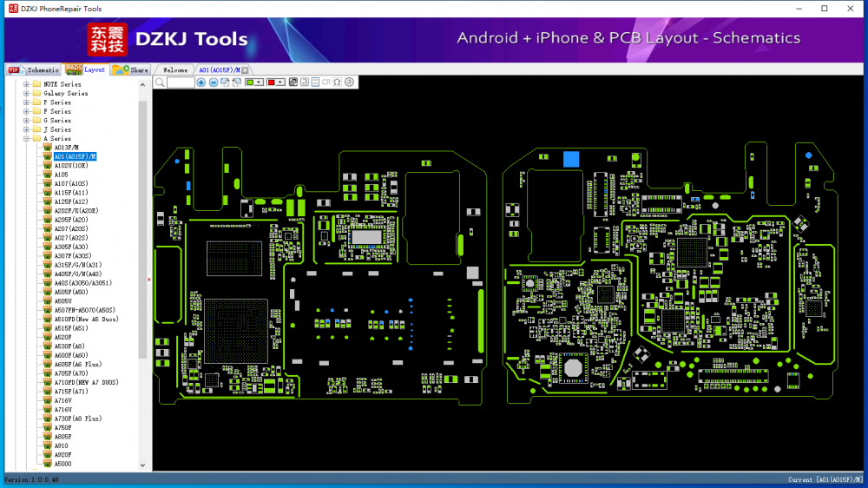This screenshot has height=488, width=868.
Task: Click the Omega resistance icon
Action: 337,82
